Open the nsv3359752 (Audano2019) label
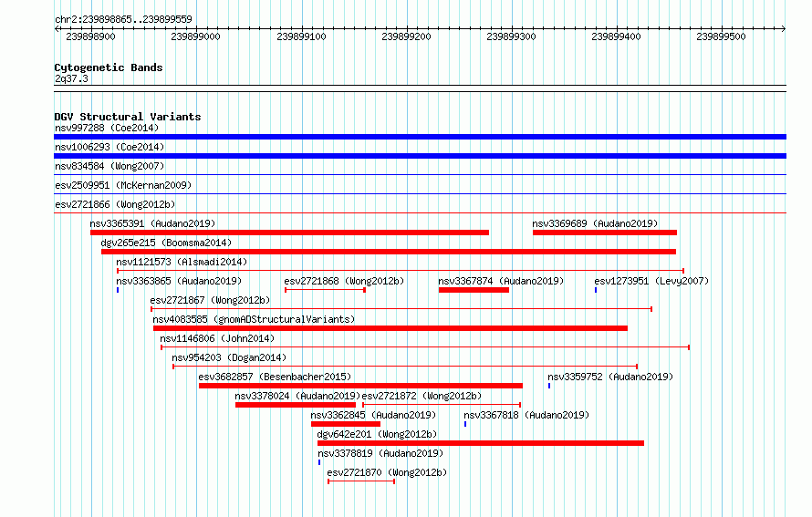This screenshot has height=517, width=812. pyautogui.click(x=610, y=377)
